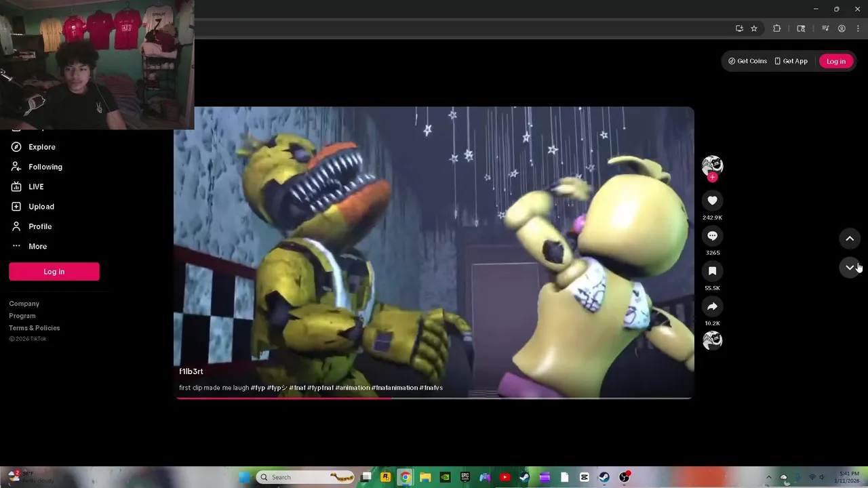This screenshot has height=488, width=868.
Task: Bookmark this page with the star icon
Action: [x=754, y=28]
